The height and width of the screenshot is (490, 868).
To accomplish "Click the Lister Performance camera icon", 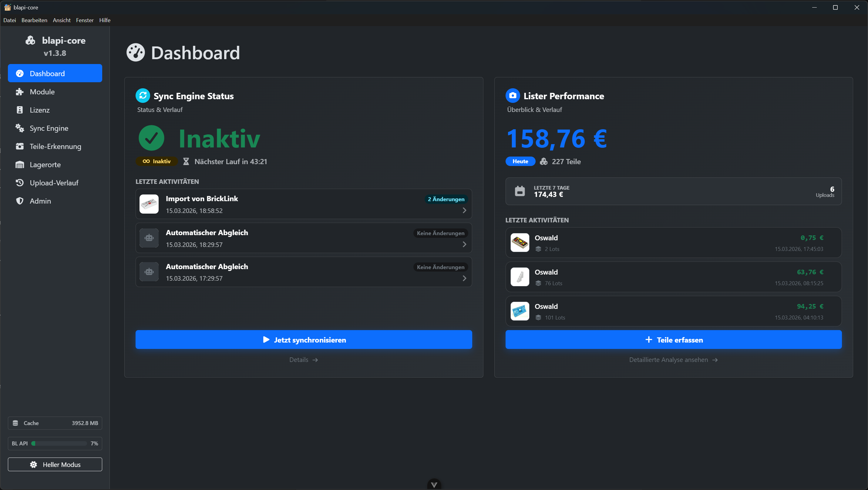I will coord(513,95).
